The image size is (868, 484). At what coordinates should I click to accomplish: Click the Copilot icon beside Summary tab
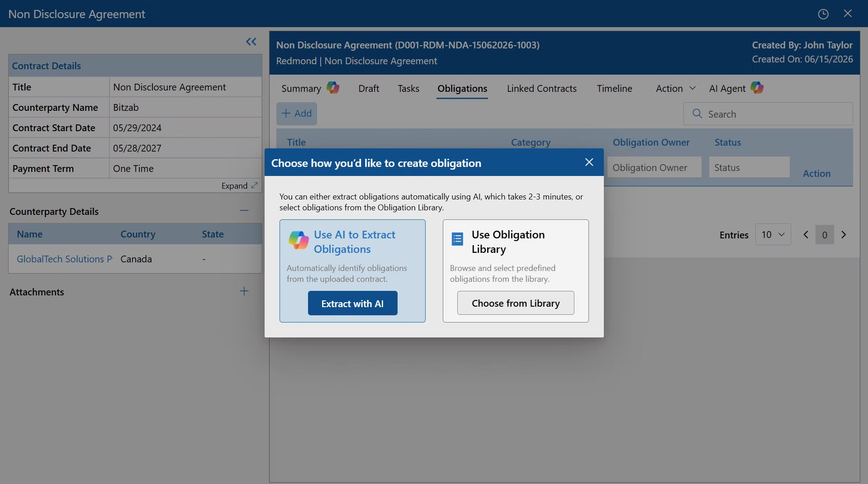pos(333,87)
